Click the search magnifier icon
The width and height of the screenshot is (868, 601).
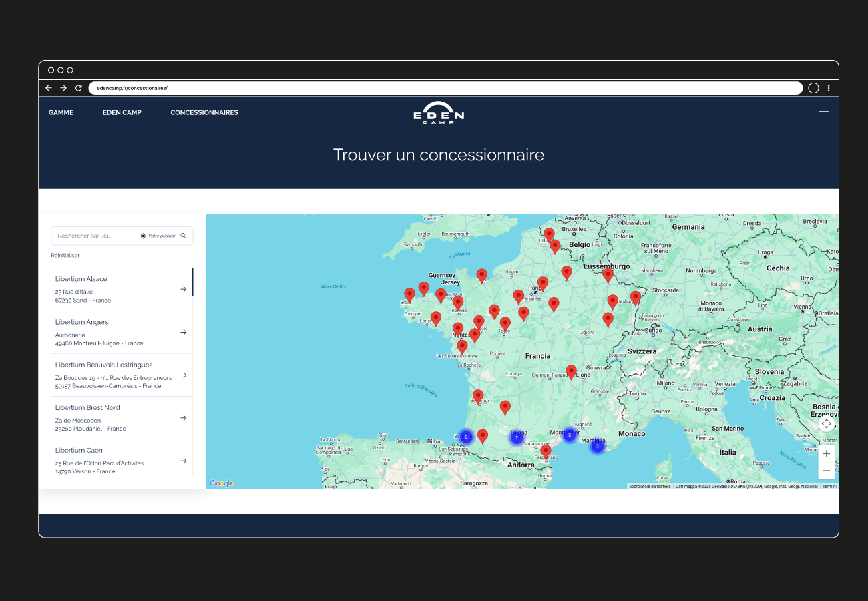click(184, 236)
